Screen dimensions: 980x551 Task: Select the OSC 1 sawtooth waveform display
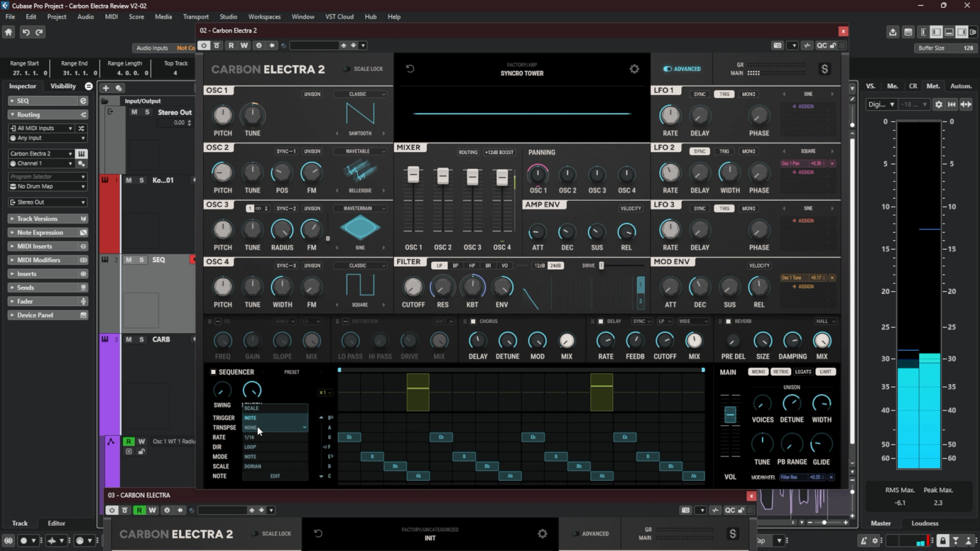click(360, 114)
